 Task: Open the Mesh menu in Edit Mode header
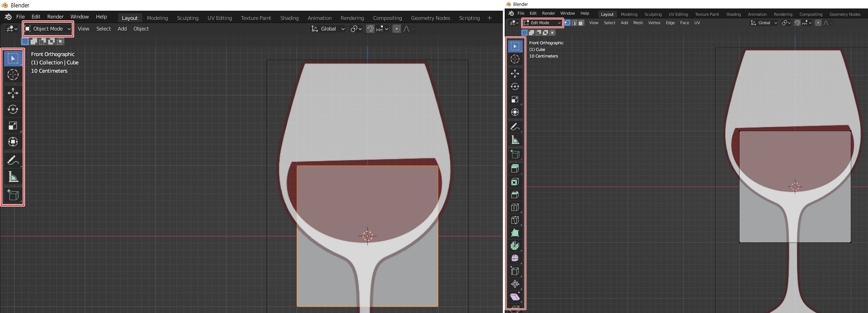[638, 23]
